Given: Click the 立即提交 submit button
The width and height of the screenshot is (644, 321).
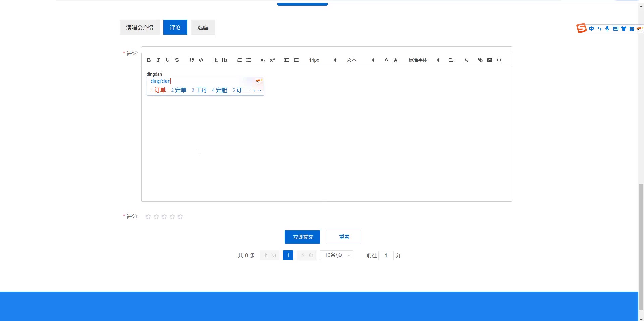Looking at the screenshot, I should pyautogui.click(x=302, y=237).
